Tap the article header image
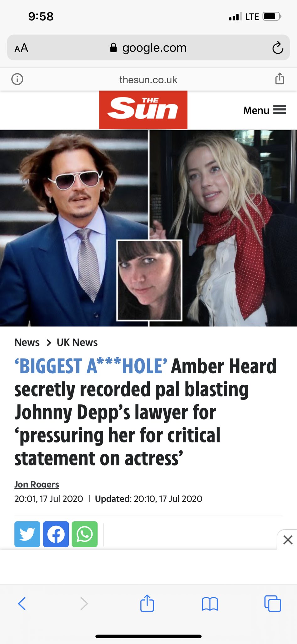This screenshot has height=644, width=297. coord(148,228)
